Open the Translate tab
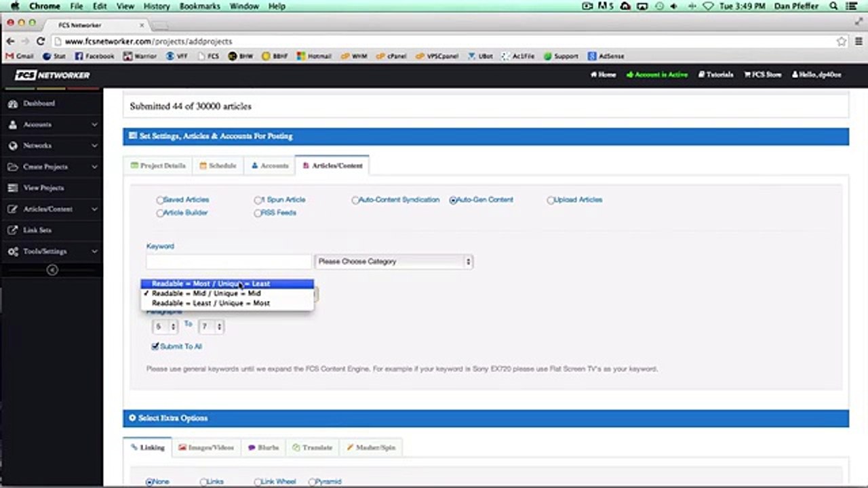The width and height of the screenshot is (868, 488). tap(312, 447)
